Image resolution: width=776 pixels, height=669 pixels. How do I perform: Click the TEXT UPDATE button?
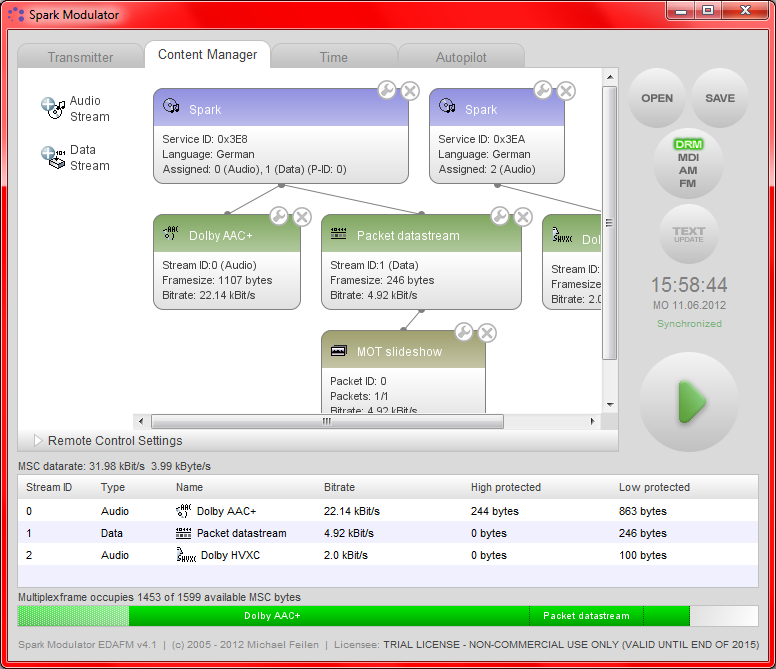[x=688, y=234]
